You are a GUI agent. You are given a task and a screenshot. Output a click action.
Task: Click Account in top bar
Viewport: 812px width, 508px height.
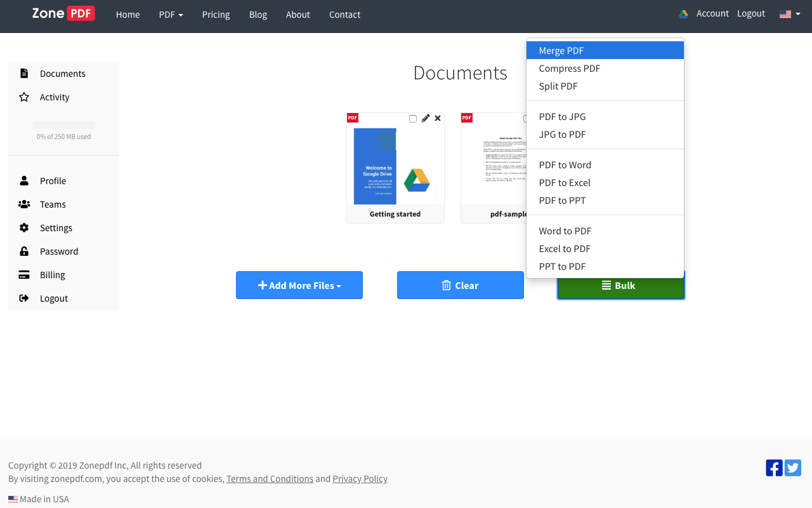712,13
